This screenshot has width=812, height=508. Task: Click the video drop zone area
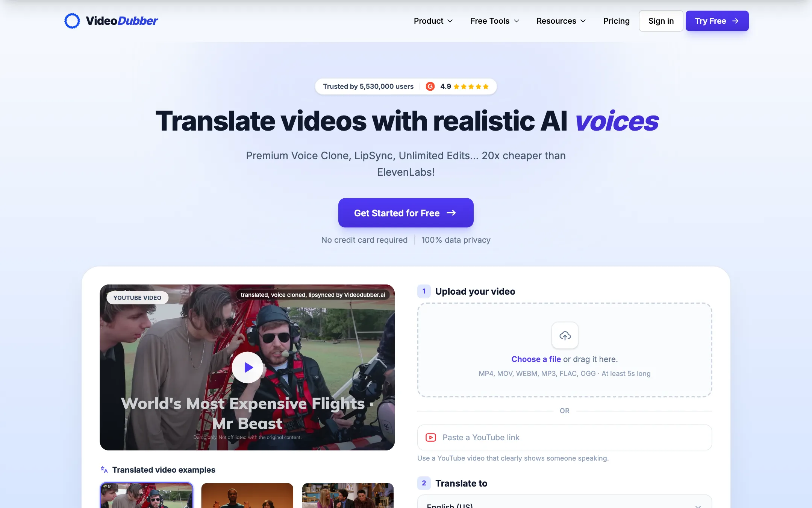[x=564, y=350]
